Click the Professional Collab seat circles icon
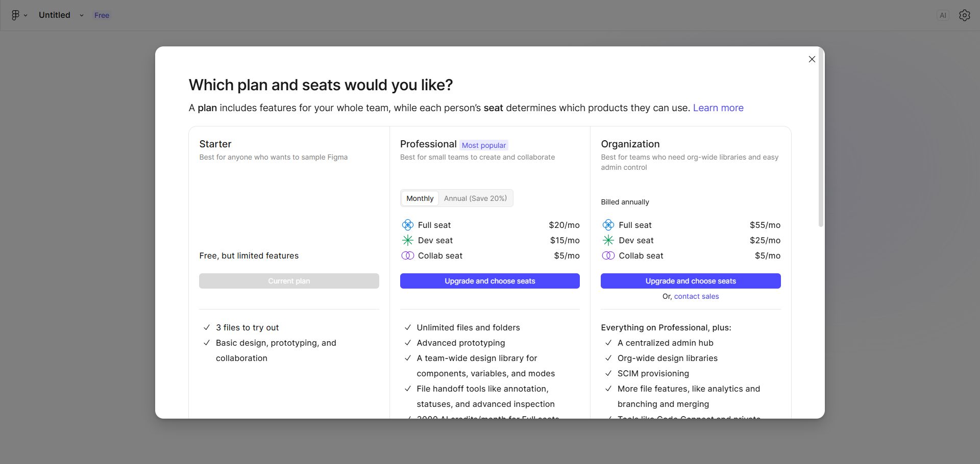 [407, 255]
